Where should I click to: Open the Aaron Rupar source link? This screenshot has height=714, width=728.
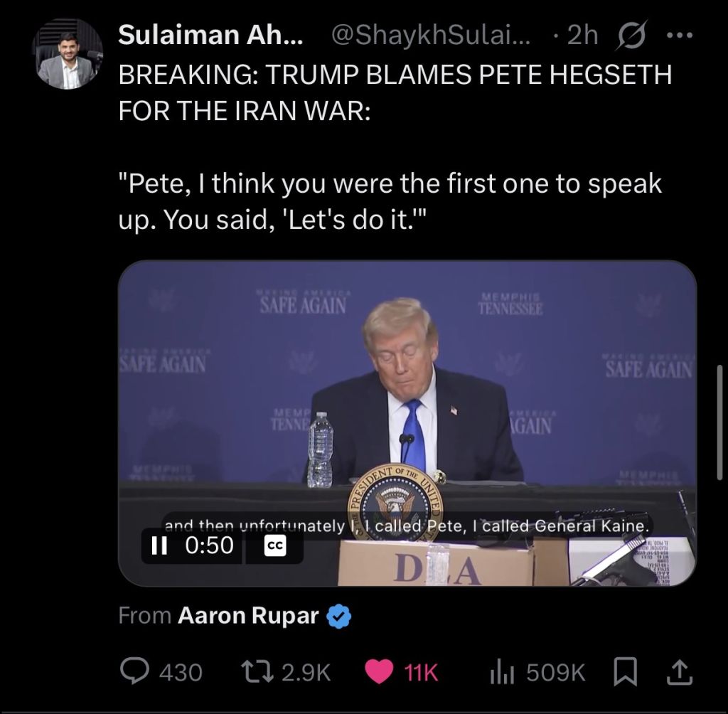coord(248,615)
